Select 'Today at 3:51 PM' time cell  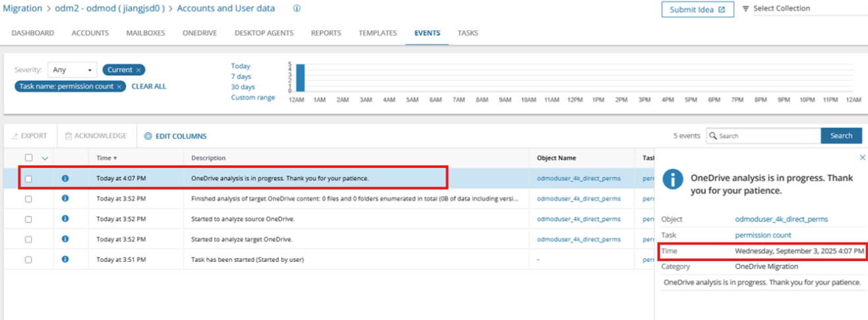coord(121,259)
